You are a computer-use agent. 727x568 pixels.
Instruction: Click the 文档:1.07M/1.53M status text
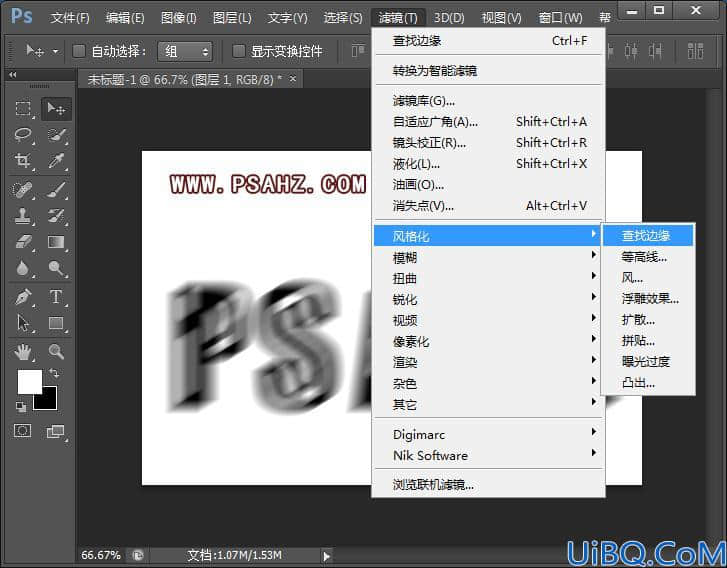[x=234, y=555]
